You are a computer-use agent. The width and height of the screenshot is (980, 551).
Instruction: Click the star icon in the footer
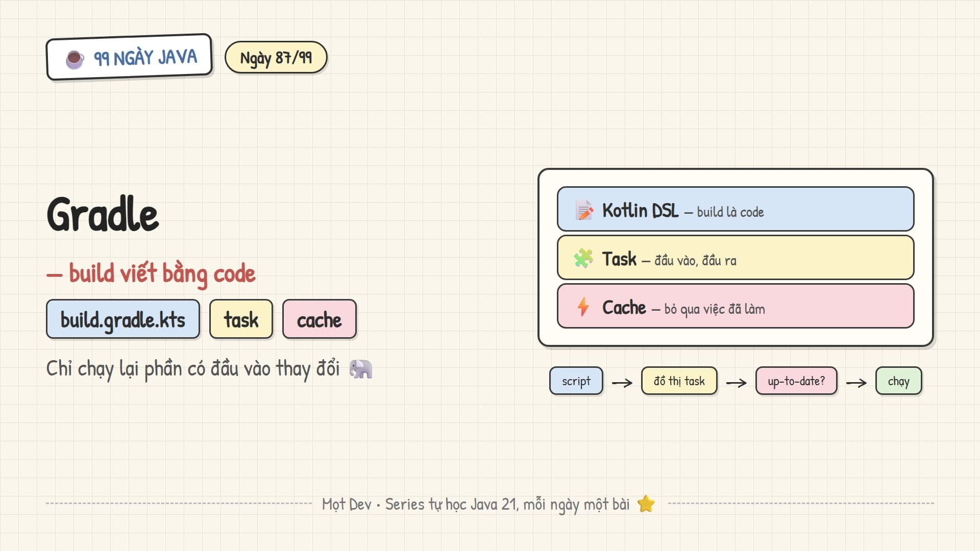point(646,504)
